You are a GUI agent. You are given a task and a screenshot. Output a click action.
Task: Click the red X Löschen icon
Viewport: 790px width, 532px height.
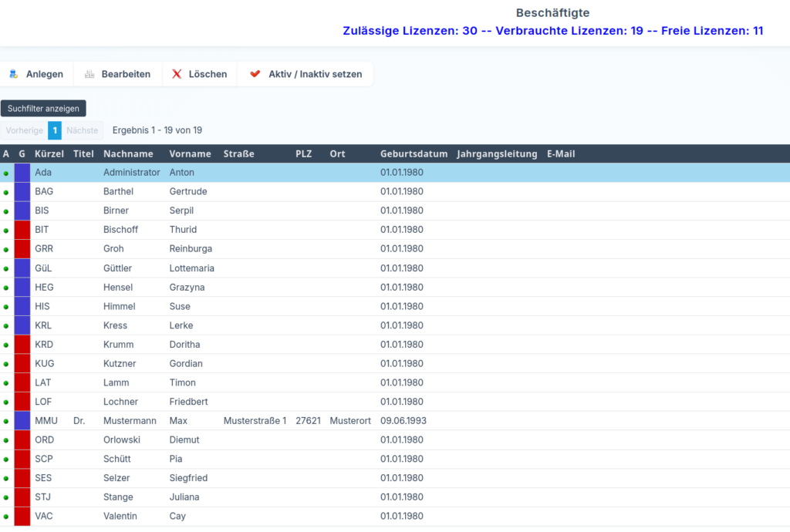pyautogui.click(x=177, y=74)
